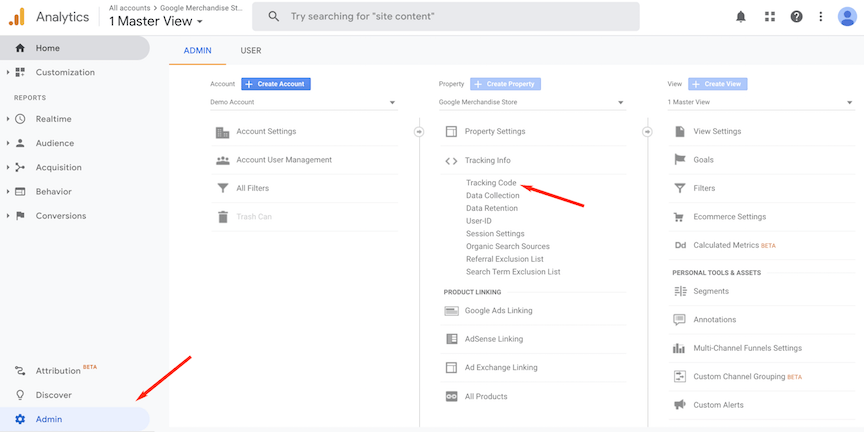
Task: Open the Google Merchandise Store property dropdown
Action: click(x=532, y=102)
